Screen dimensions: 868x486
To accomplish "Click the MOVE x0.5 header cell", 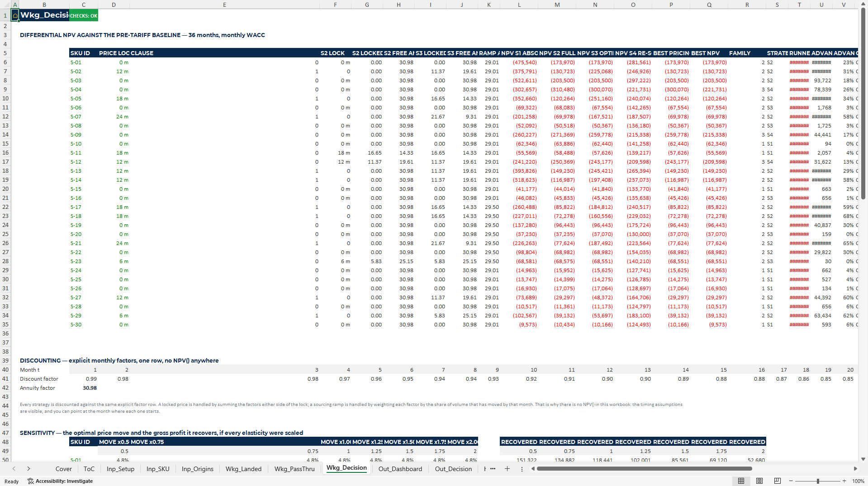I will click(114, 442).
